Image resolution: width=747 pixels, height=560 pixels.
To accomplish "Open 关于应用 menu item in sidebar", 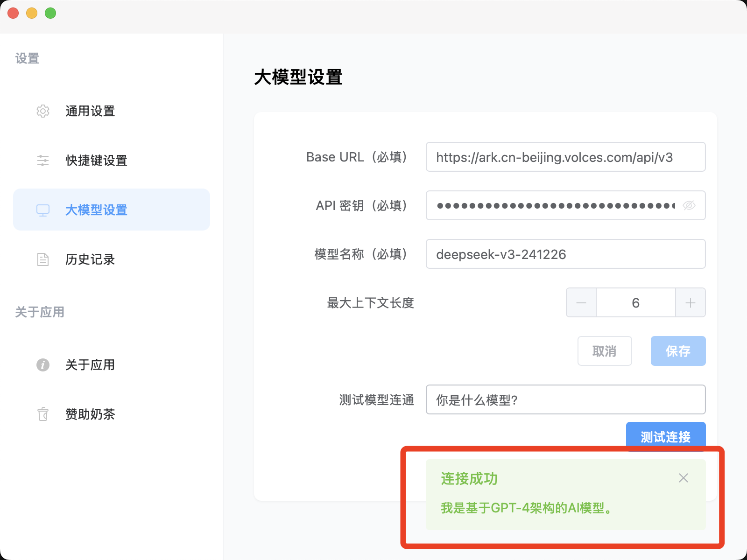I will (x=112, y=365).
